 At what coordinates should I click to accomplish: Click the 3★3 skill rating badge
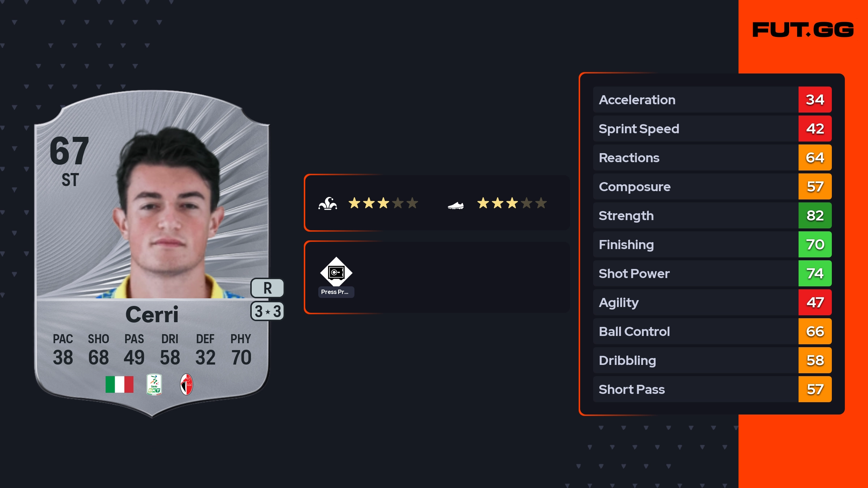pyautogui.click(x=267, y=311)
